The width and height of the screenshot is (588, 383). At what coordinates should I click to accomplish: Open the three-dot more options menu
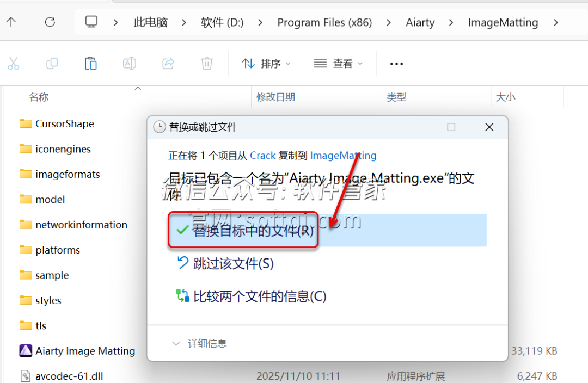[x=396, y=64]
